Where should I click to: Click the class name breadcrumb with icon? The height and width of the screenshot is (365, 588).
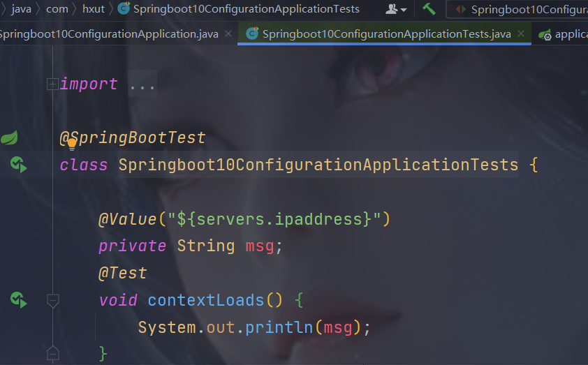239,8
